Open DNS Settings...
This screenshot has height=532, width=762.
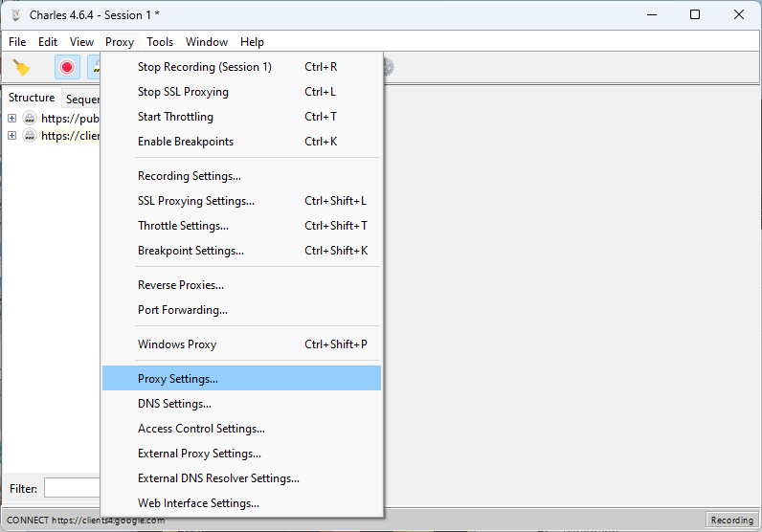tap(241, 403)
